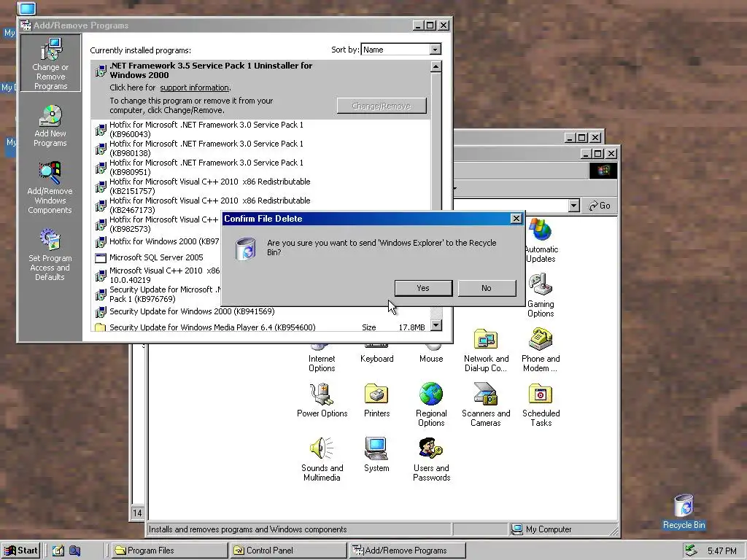Open Set Program Access and Defaults
This screenshot has width=747, height=560.
[50, 254]
